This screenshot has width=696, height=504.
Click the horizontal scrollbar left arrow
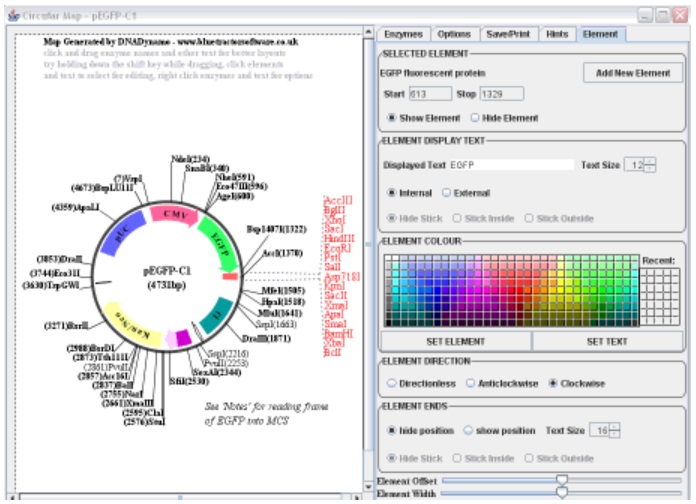(x=12, y=497)
